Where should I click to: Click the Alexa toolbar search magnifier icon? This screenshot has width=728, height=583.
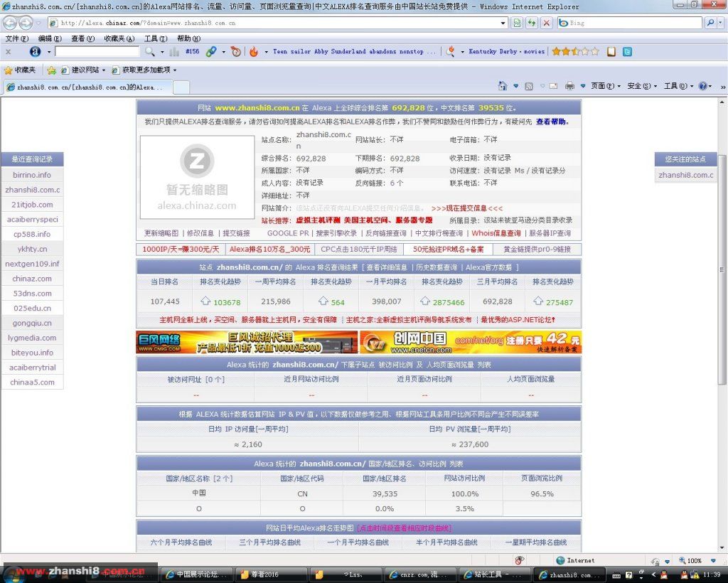(150, 51)
